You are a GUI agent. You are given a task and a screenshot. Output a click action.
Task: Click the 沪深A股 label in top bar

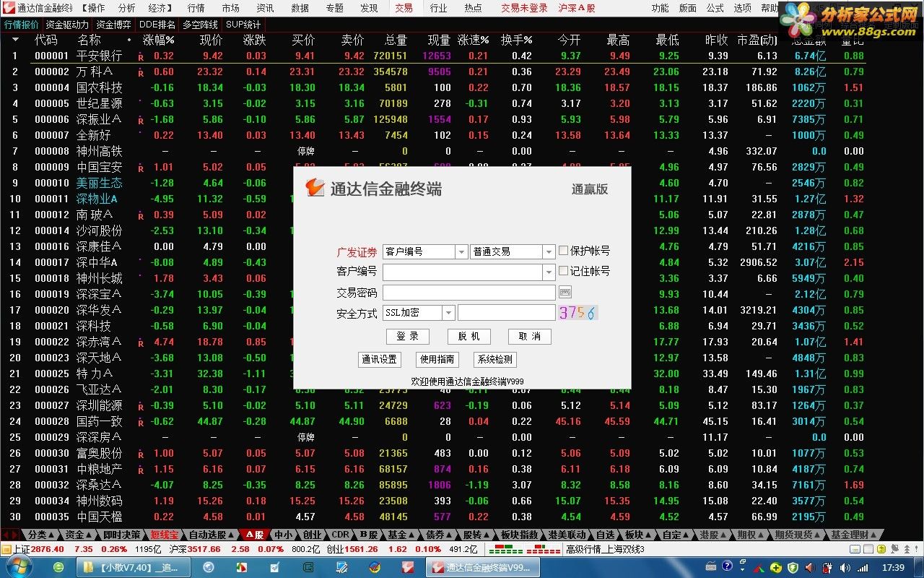576,8
